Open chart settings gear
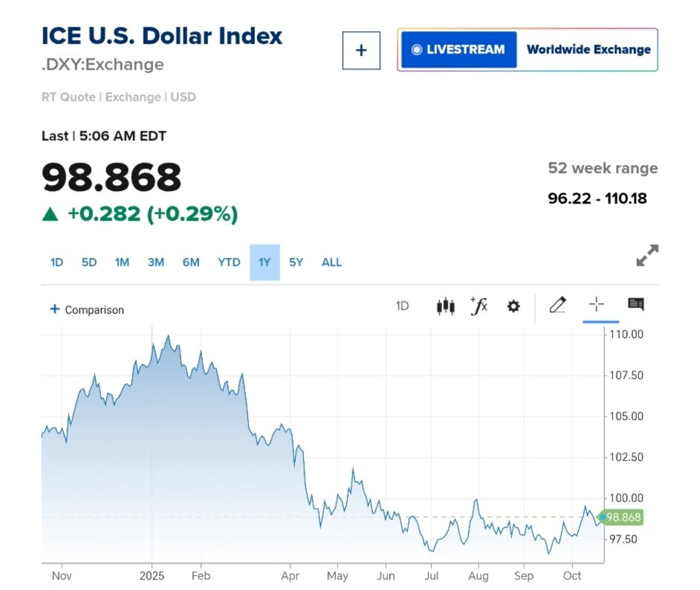 coord(513,306)
